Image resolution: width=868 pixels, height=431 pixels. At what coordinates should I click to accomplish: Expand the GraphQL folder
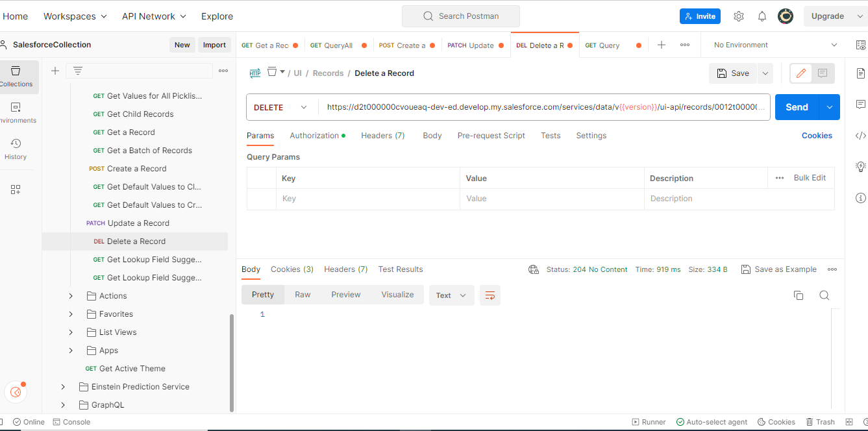[x=63, y=405]
